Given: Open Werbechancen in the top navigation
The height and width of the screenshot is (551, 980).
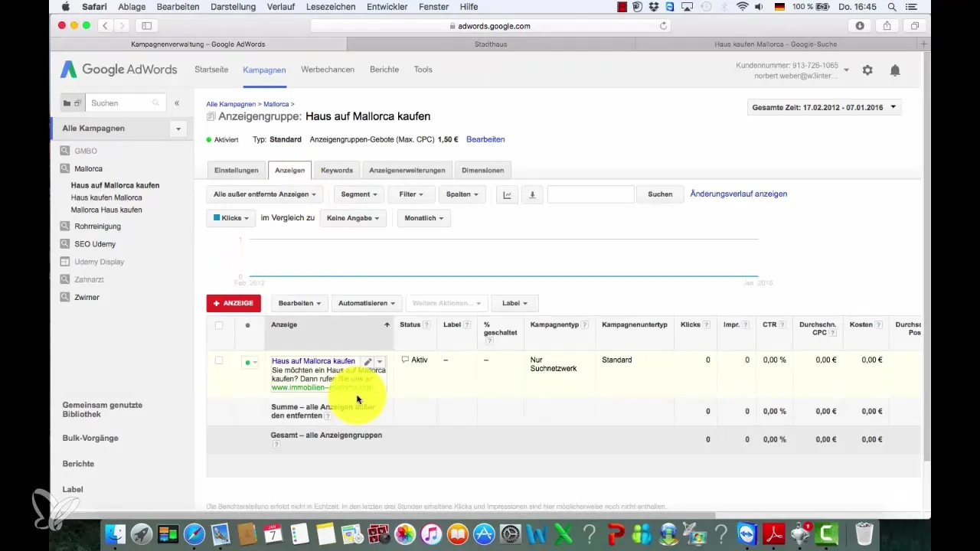Looking at the screenshot, I should click(x=328, y=70).
